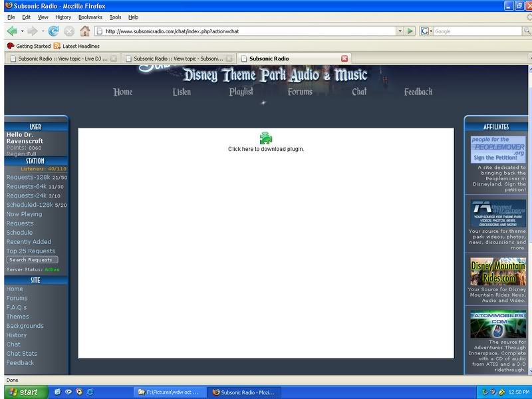Click the Google search box

477,31
